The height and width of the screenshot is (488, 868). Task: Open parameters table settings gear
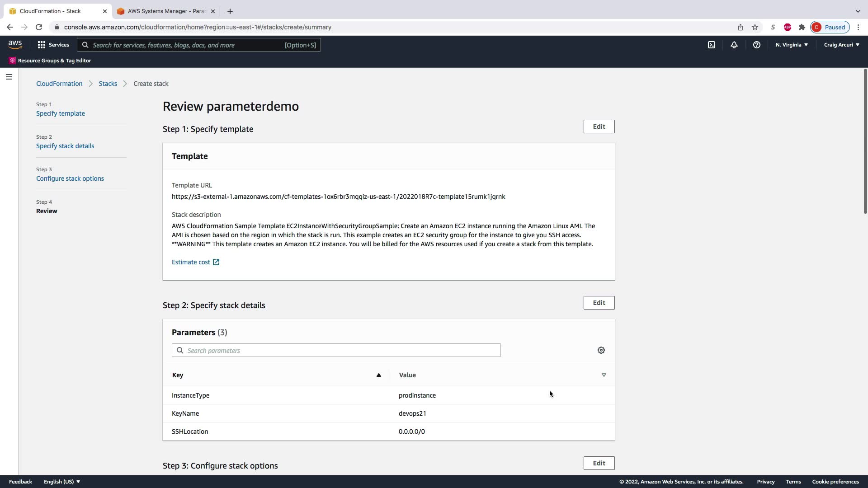(x=601, y=350)
